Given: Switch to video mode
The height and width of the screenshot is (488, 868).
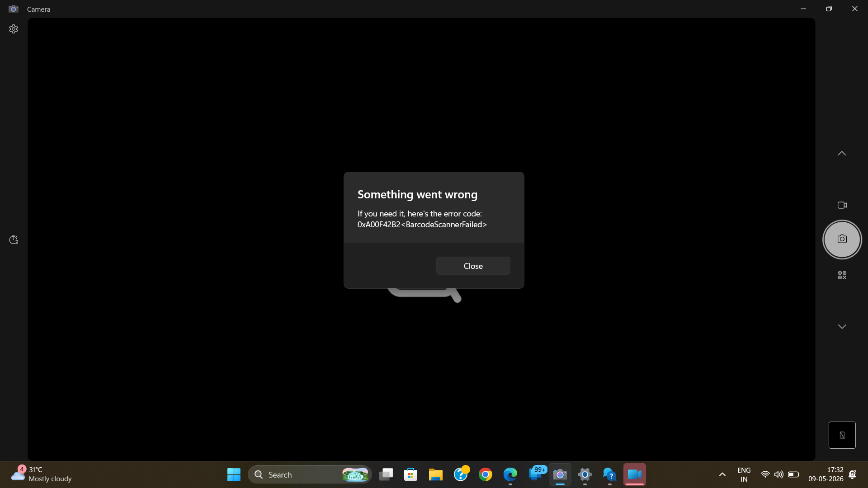Looking at the screenshot, I should tap(842, 205).
